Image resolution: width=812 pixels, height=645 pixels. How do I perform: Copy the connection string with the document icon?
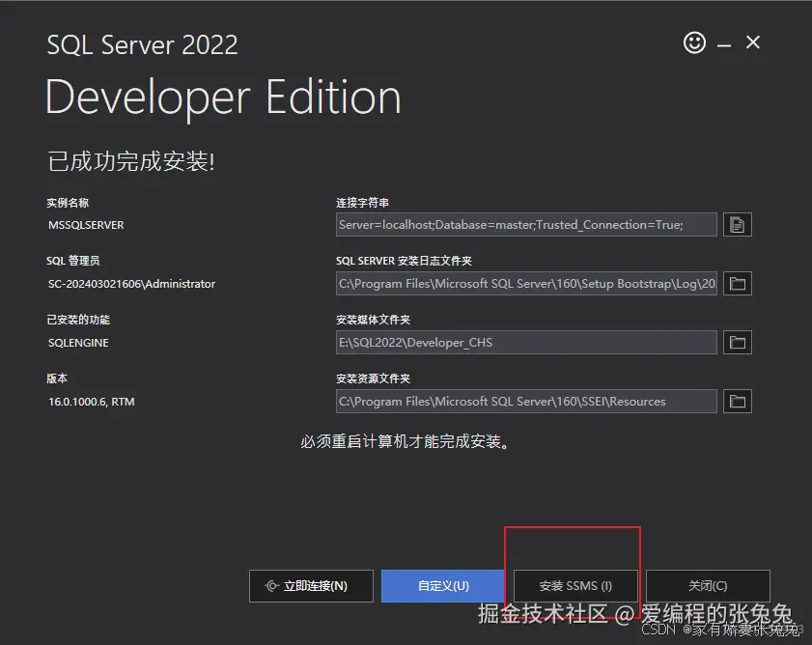tap(738, 225)
